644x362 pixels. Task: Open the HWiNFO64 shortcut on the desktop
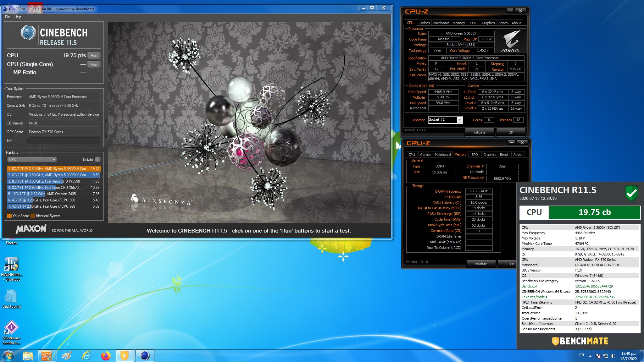[x=12, y=269]
